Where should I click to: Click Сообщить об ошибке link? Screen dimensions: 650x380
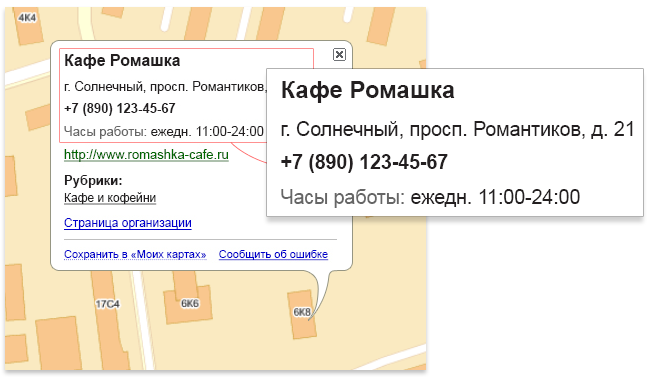(x=273, y=254)
